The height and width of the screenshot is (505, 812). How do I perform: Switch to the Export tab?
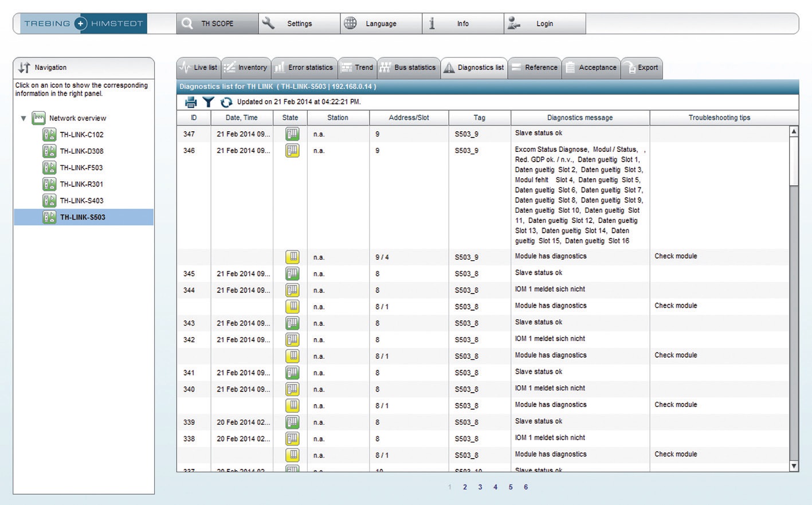coord(642,68)
